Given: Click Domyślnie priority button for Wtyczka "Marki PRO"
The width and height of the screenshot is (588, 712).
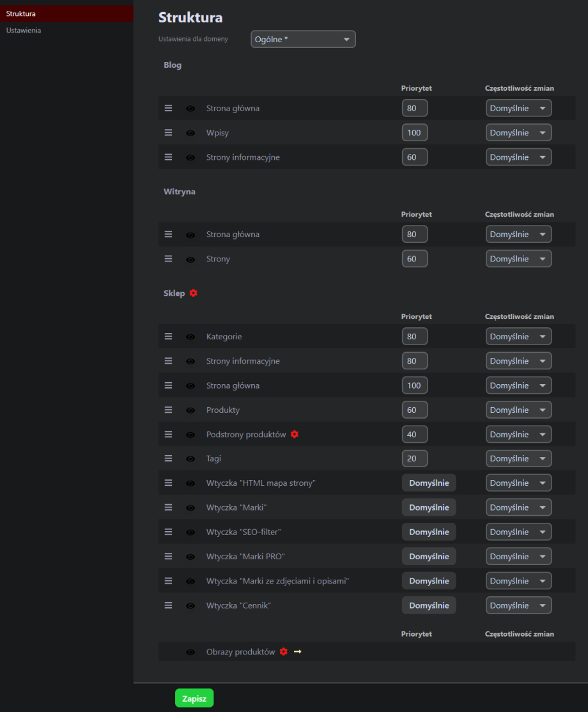Looking at the screenshot, I should point(429,557).
